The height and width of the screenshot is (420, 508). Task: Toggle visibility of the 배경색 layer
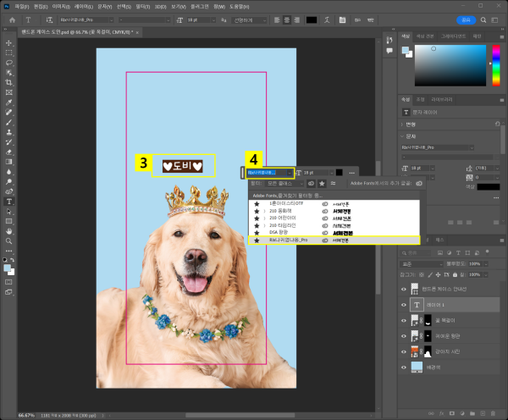(x=404, y=368)
